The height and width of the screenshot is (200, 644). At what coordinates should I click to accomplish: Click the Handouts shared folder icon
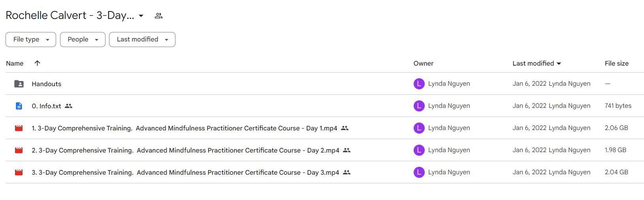coord(19,84)
